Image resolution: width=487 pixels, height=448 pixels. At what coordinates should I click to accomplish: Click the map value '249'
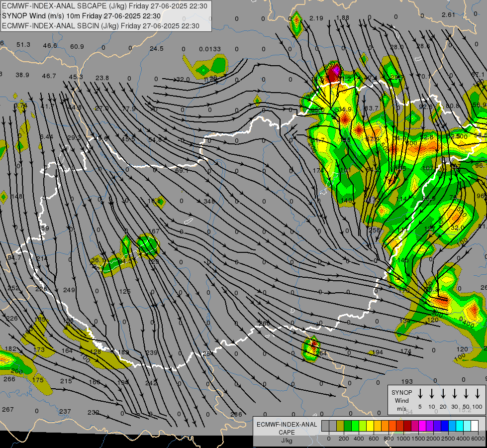69,290
